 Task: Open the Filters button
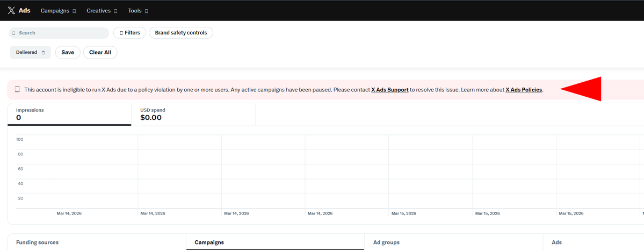tap(130, 33)
